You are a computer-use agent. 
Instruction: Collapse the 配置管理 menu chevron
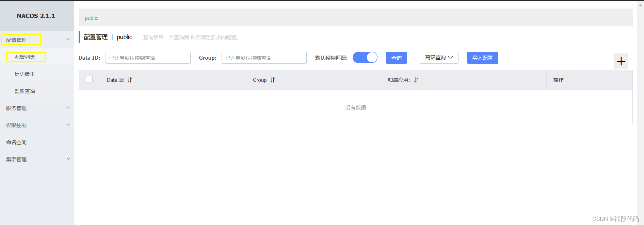coord(68,40)
